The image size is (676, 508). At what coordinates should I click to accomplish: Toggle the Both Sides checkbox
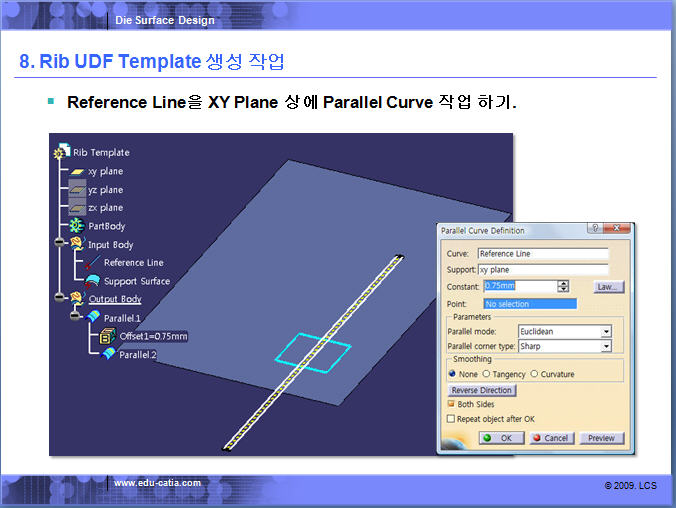tap(451, 404)
